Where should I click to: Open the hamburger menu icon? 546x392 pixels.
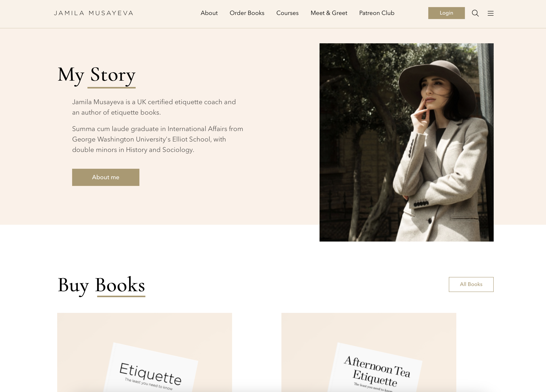[x=491, y=13]
